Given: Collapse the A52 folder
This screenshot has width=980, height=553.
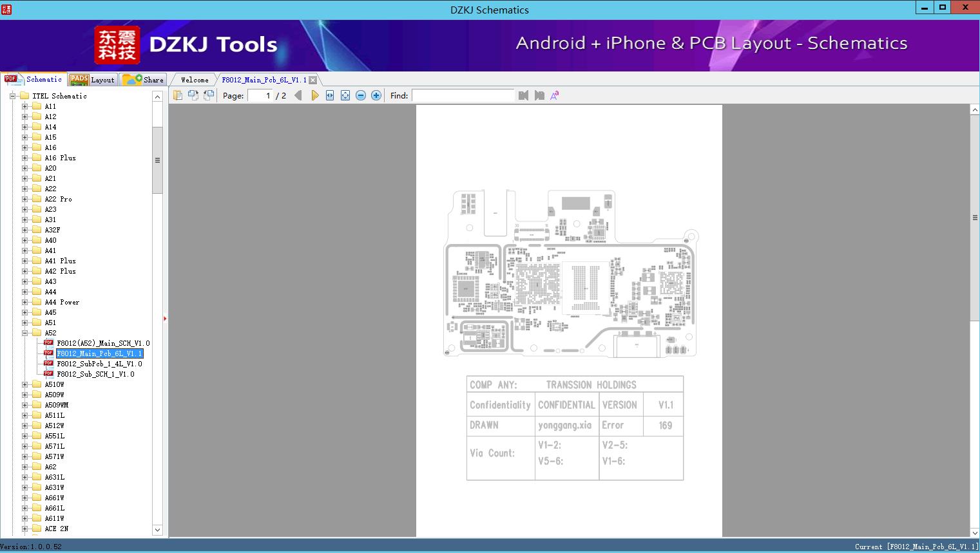Looking at the screenshot, I should point(25,333).
